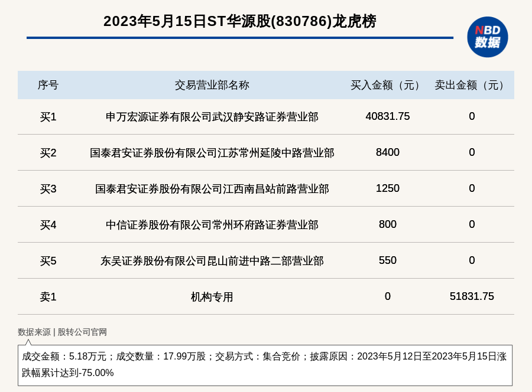Click the buy amount 550
The height and width of the screenshot is (392, 532).
click(387, 260)
